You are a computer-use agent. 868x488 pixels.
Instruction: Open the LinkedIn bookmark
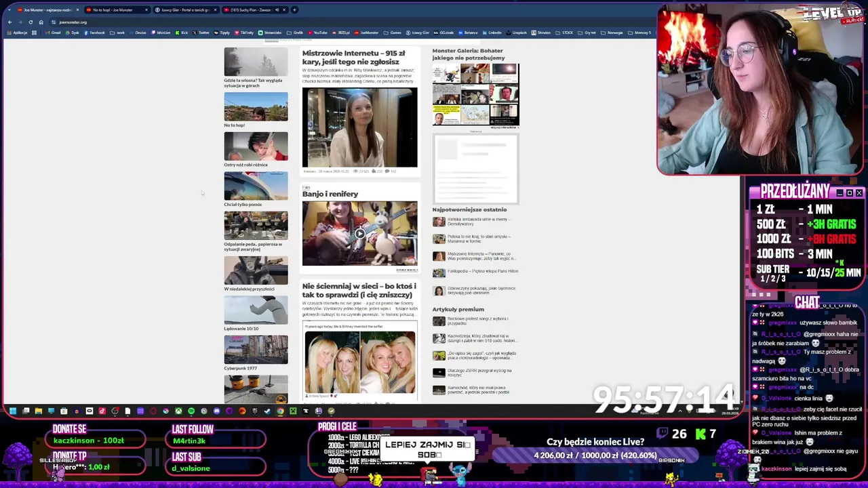(492, 33)
